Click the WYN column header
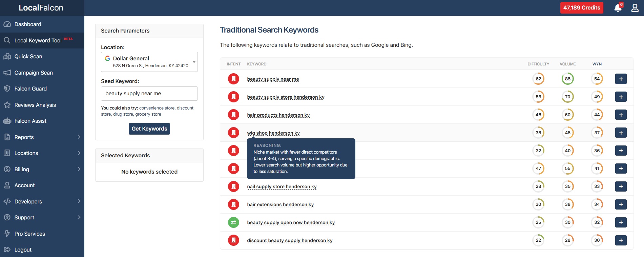The height and width of the screenshot is (257, 644). click(x=597, y=64)
